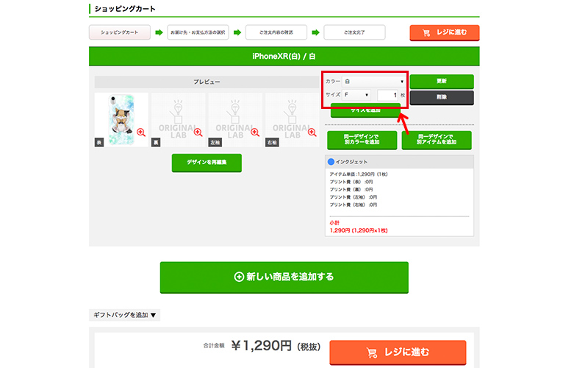The height and width of the screenshot is (368, 588).
Task: Click the total ¥1,290円 (税抜) text
Action: 276,346
